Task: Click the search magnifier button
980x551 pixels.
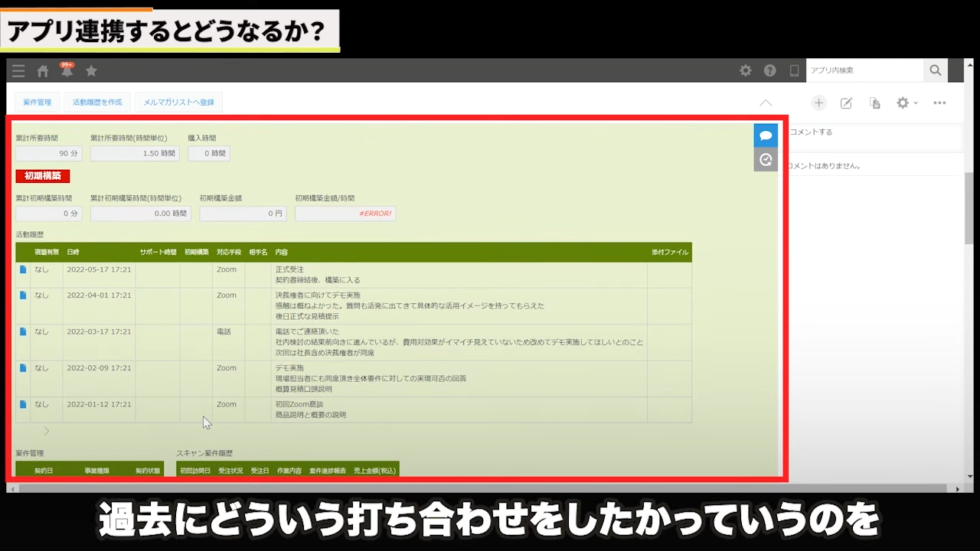Action: tap(935, 70)
